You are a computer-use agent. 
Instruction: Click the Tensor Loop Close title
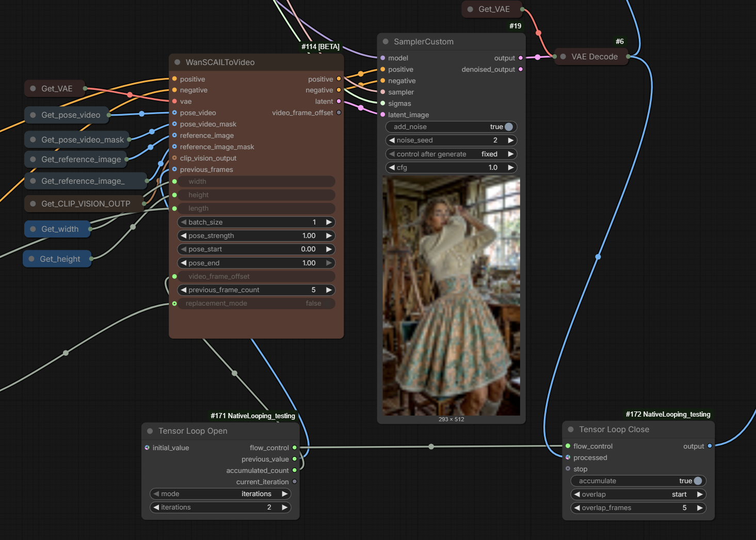point(614,430)
